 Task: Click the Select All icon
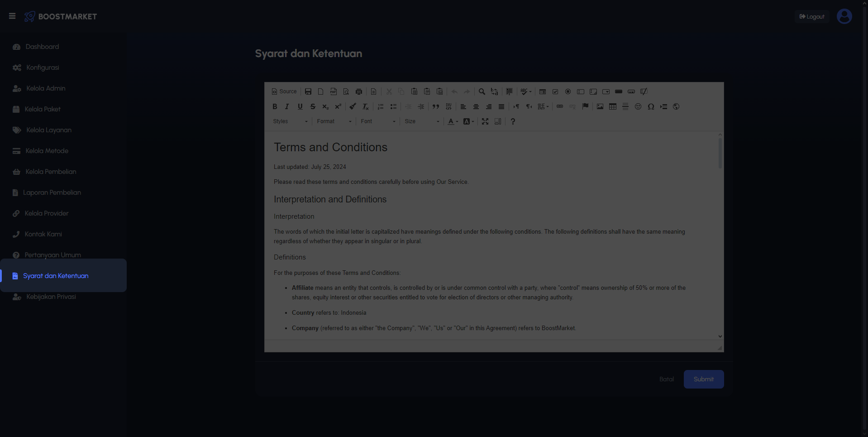[x=509, y=91]
